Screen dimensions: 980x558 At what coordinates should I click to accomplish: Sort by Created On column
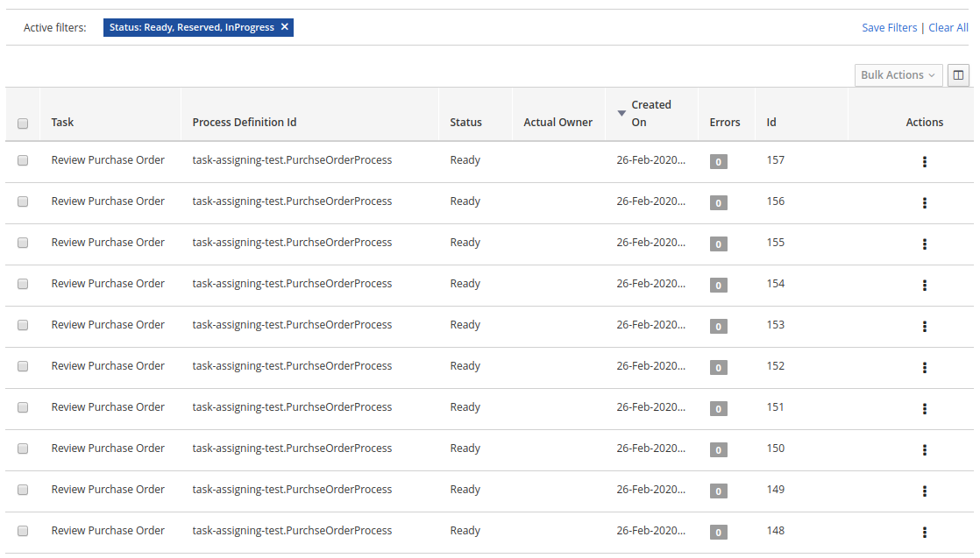[x=650, y=114]
